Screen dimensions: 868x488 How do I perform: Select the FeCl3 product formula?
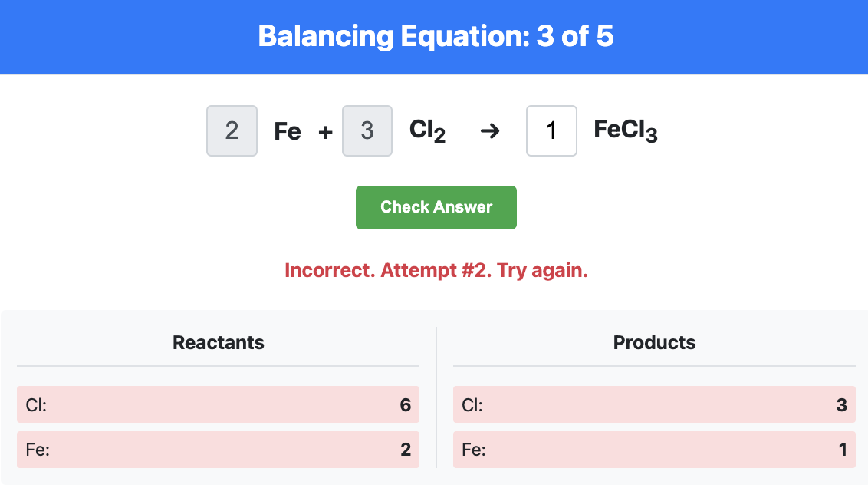point(626,131)
